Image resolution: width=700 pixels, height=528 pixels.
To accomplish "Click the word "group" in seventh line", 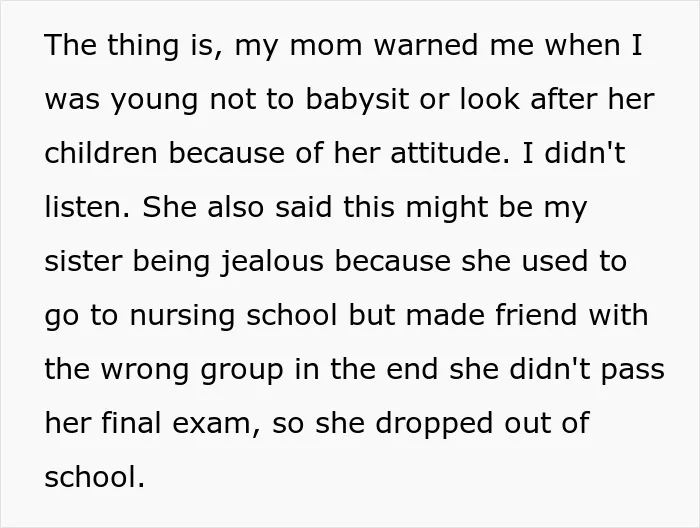I will tap(242, 370).
